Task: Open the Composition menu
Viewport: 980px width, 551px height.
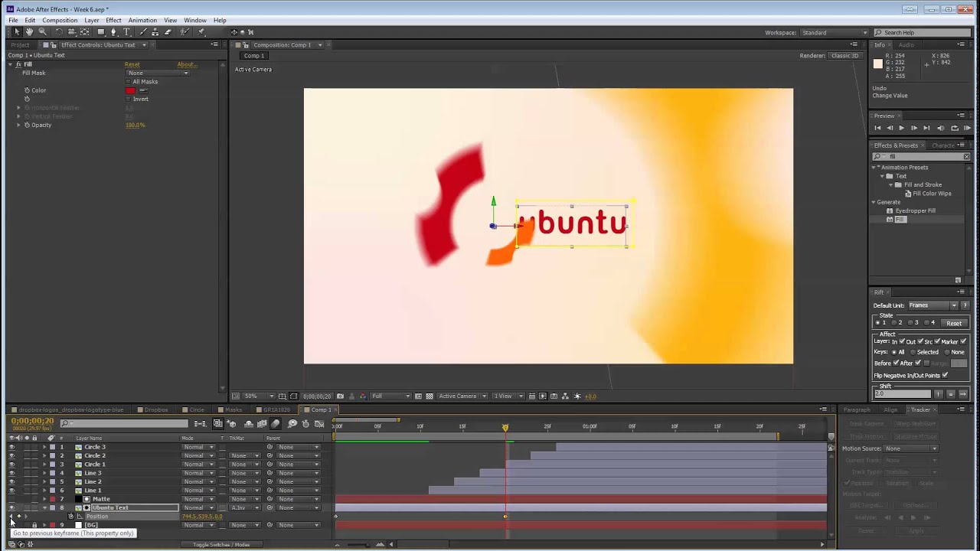Action: [60, 20]
